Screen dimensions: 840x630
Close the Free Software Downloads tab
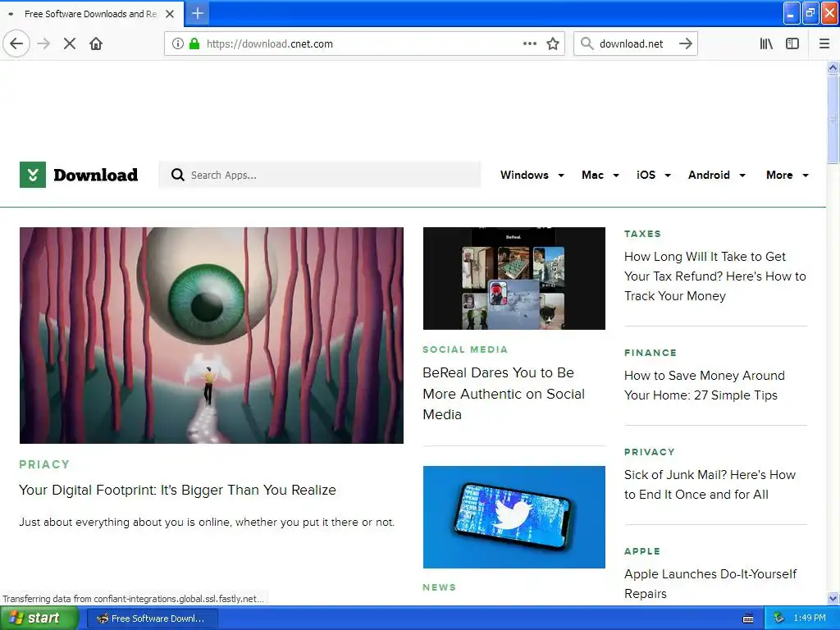click(x=170, y=14)
